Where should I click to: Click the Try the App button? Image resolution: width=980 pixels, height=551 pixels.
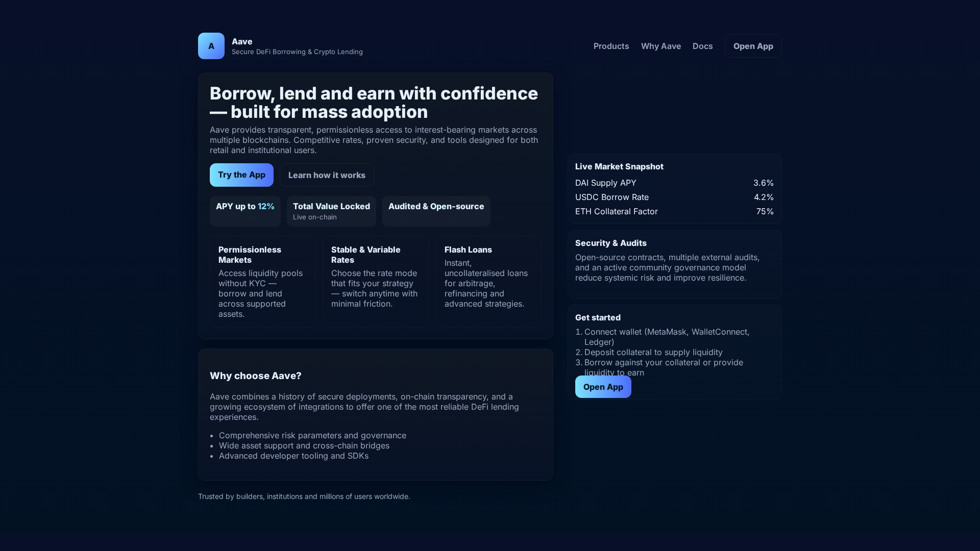[241, 175]
